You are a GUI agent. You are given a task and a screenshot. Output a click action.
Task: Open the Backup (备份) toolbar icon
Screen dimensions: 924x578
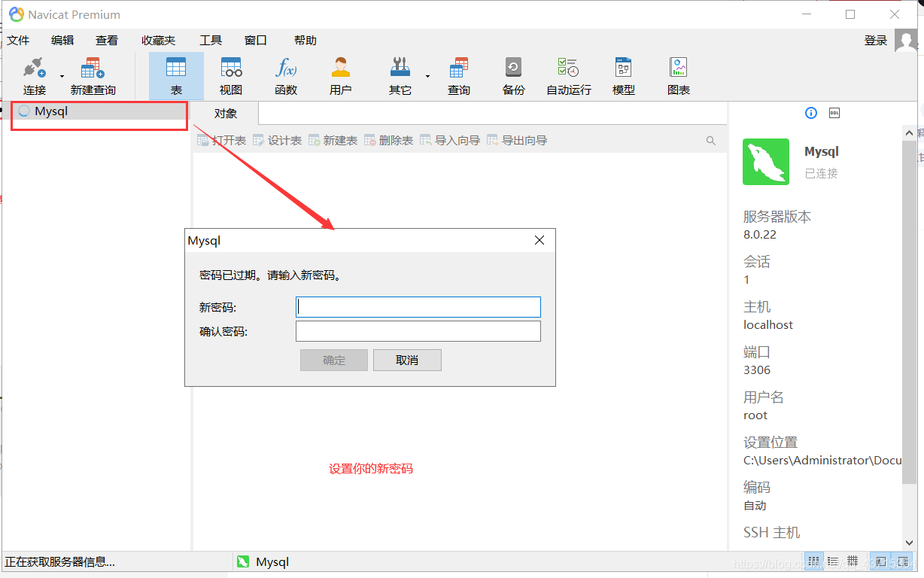(x=513, y=76)
